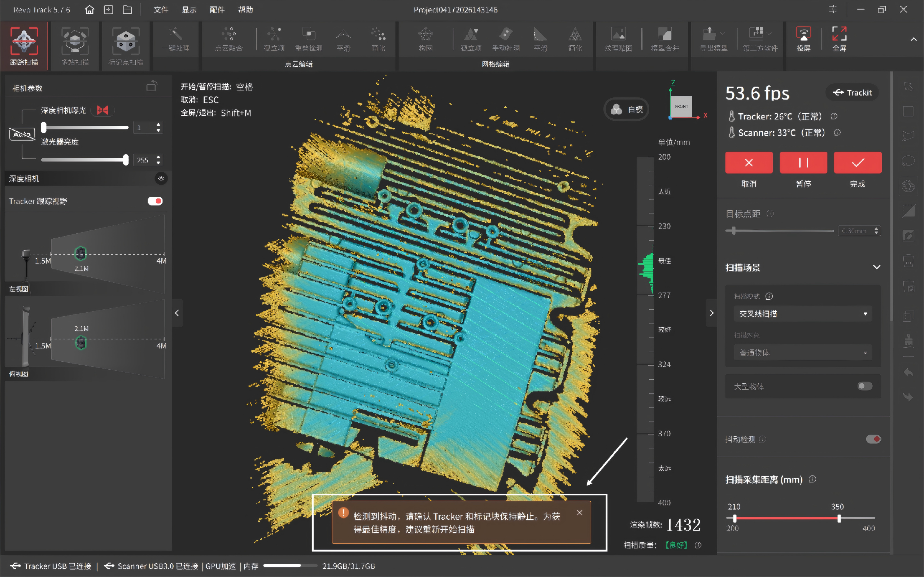
Task: Turn off 抖动检测 shake detection
Action: coord(873,439)
